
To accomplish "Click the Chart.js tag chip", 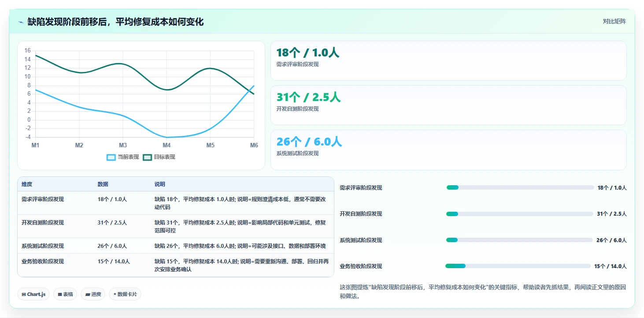I will pos(33,294).
